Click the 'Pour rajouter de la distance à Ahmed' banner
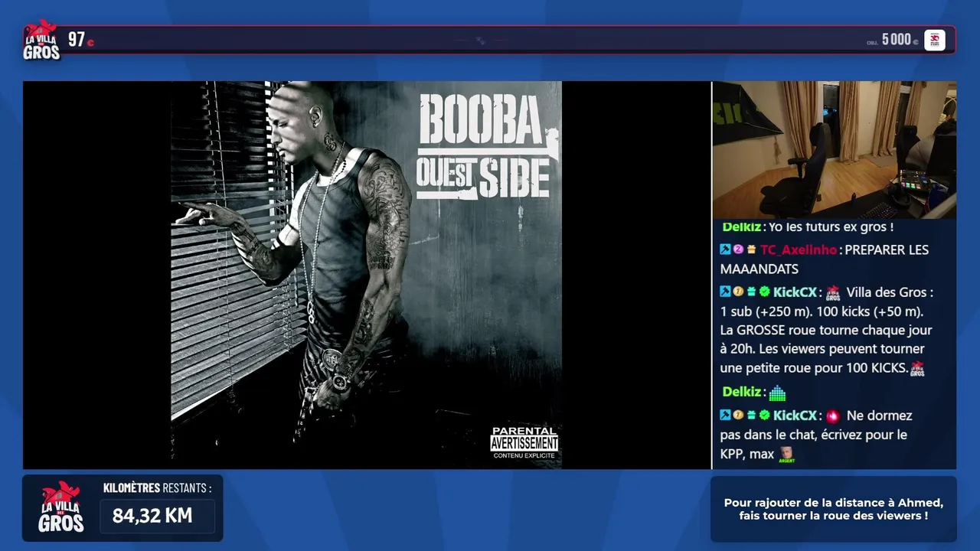Screen dimensions: 980x551 tap(834, 509)
